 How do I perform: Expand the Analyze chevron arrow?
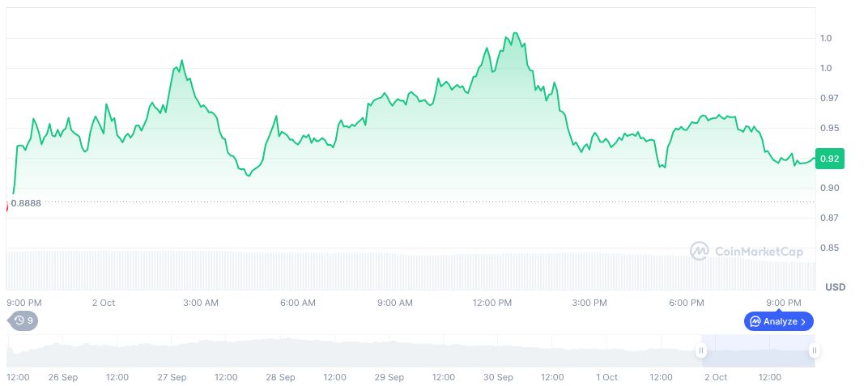tap(803, 321)
